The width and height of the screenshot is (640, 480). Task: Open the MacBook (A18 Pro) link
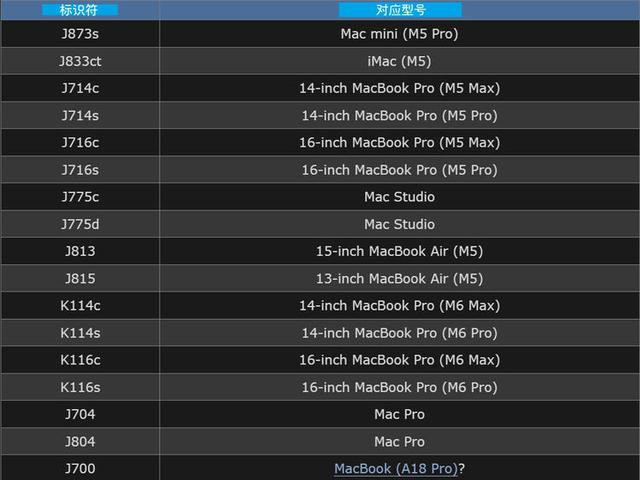tap(396, 469)
